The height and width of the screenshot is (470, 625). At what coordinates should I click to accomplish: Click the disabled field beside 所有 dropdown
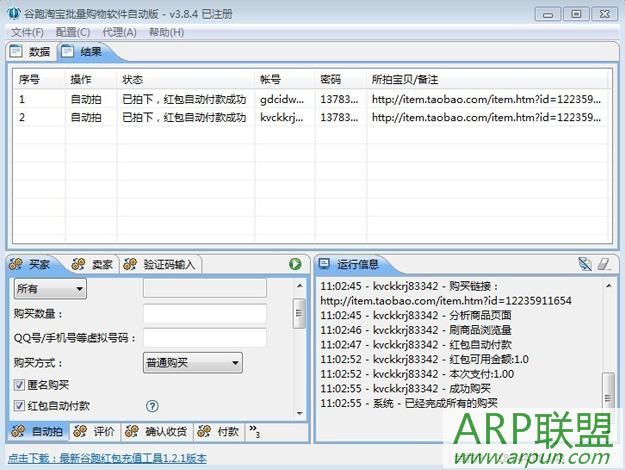(x=205, y=288)
